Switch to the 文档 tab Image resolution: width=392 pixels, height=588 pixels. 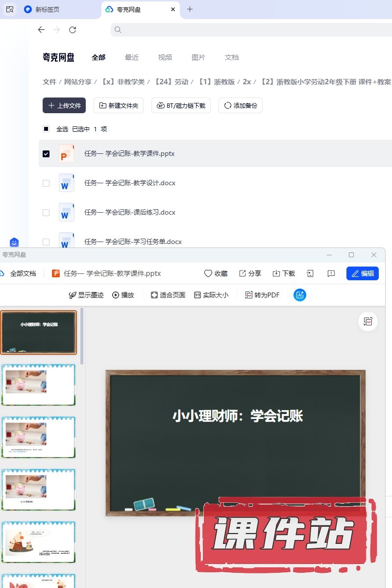(x=232, y=57)
